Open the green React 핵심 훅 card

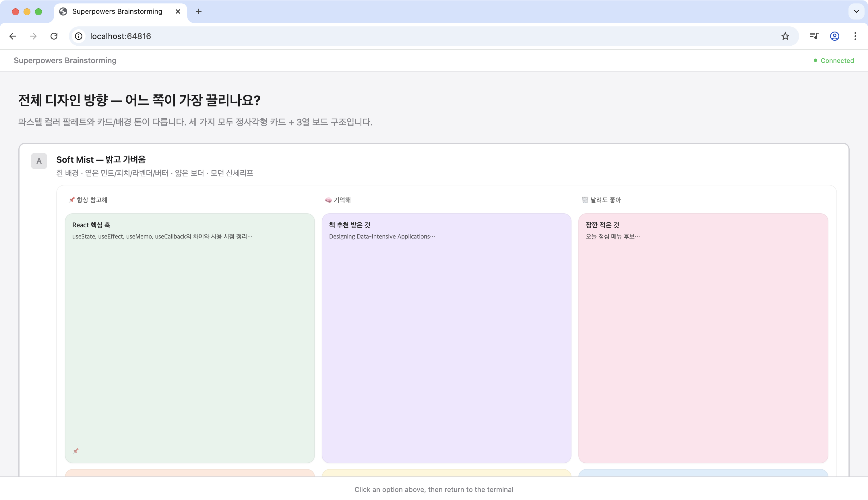(190, 338)
